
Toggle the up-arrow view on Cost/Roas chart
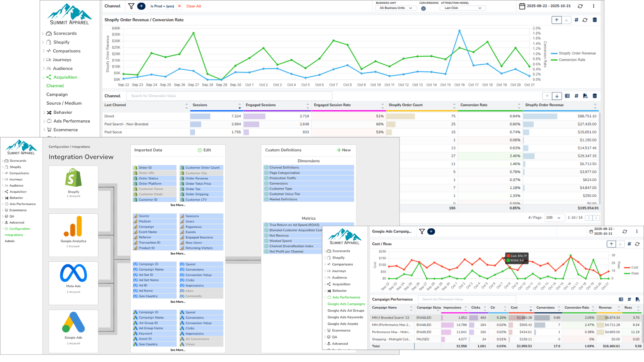click(x=611, y=244)
